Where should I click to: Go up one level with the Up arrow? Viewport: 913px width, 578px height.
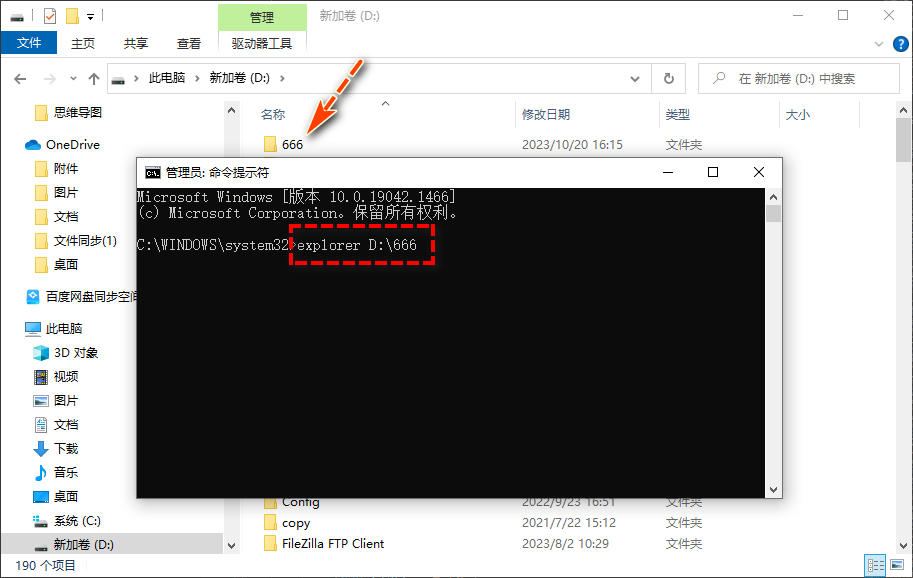pos(94,78)
